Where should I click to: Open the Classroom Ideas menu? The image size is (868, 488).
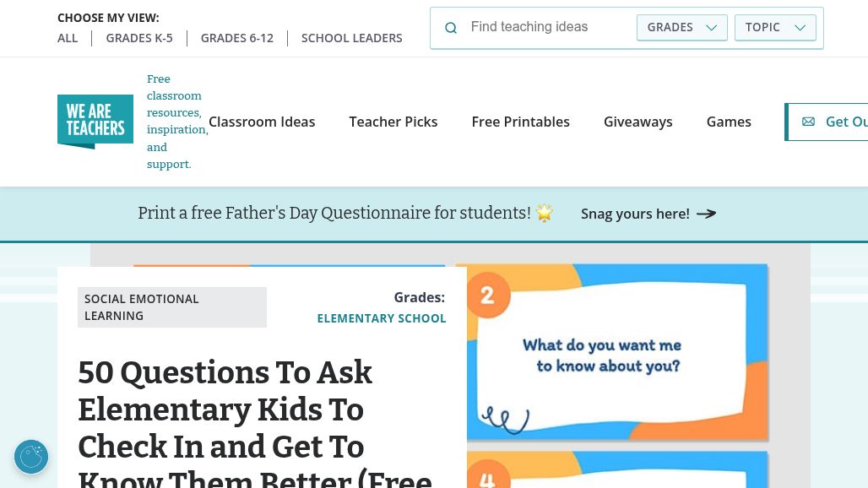(262, 122)
